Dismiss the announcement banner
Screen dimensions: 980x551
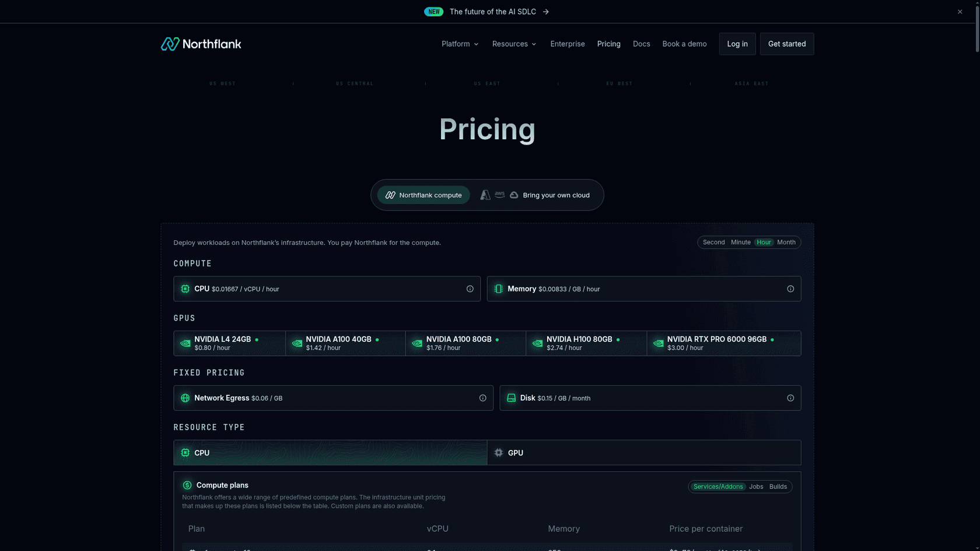click(960, 12)
